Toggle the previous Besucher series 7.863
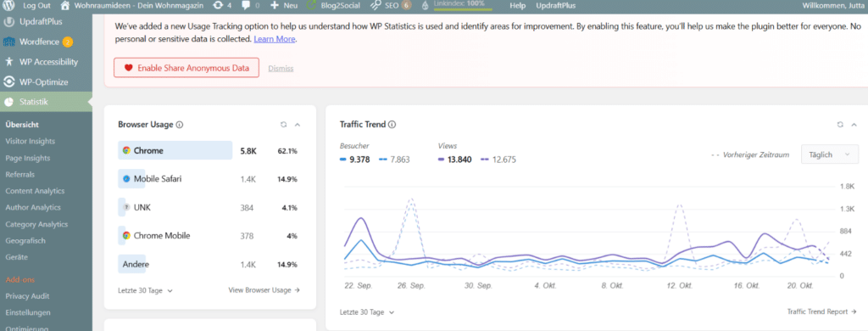Viewport: 868px width, 331px height. (x=395, y=160)
